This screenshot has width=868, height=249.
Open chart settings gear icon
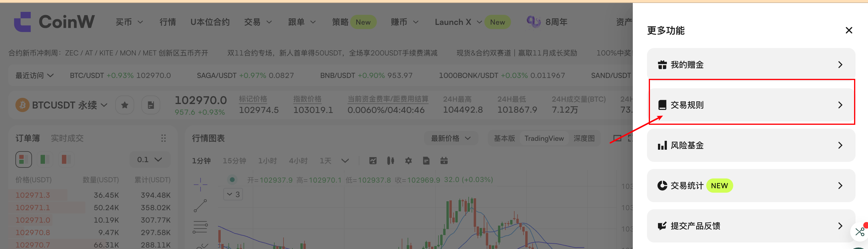[409, 161]
